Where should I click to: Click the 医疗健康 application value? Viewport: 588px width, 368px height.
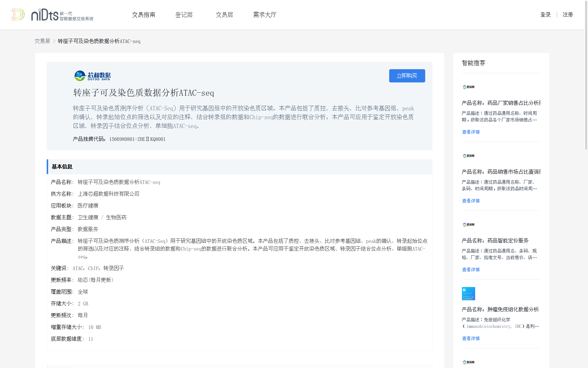tap(88, 206)
